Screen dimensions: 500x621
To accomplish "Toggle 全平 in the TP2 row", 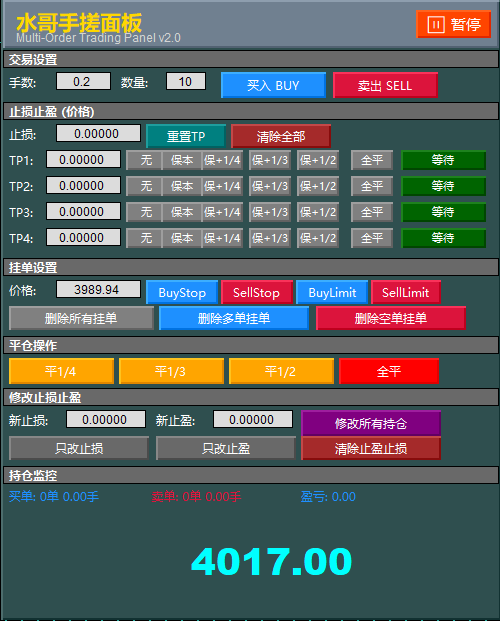I will click(x=372, y=186).
